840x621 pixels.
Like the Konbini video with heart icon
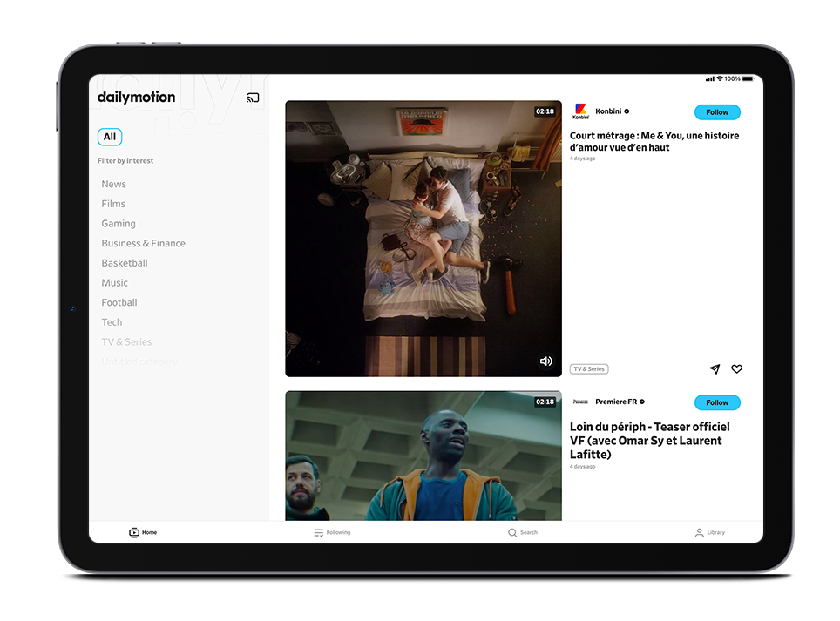736,368
